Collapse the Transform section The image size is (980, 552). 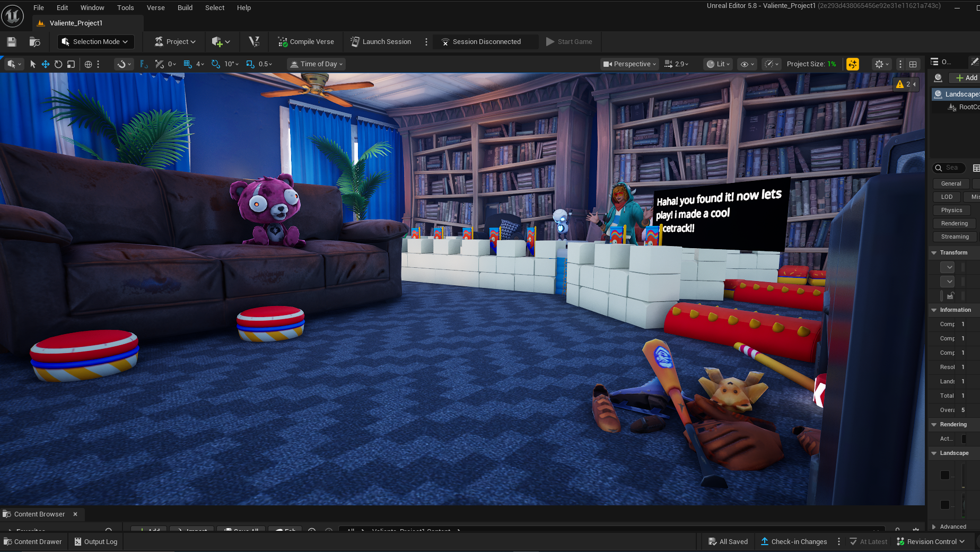click(934, 253)
